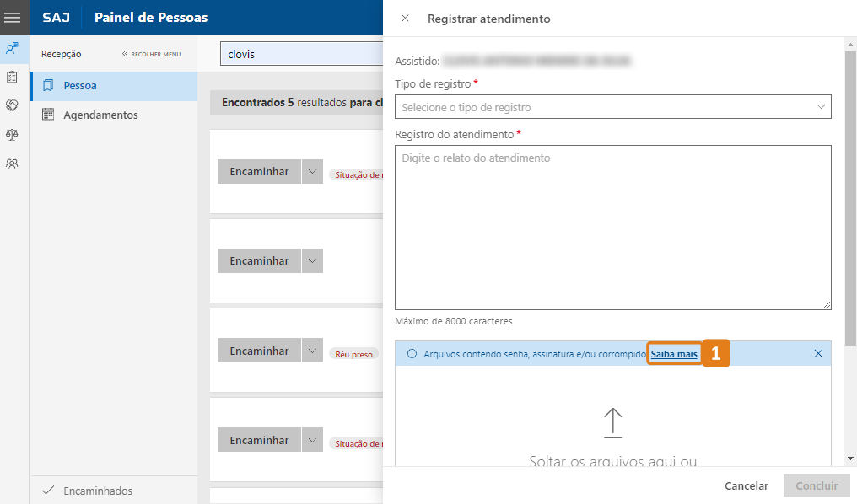Focus the search field containing clovis
The width and height of the screenshot is (857, 504).
tap(302, 54)
